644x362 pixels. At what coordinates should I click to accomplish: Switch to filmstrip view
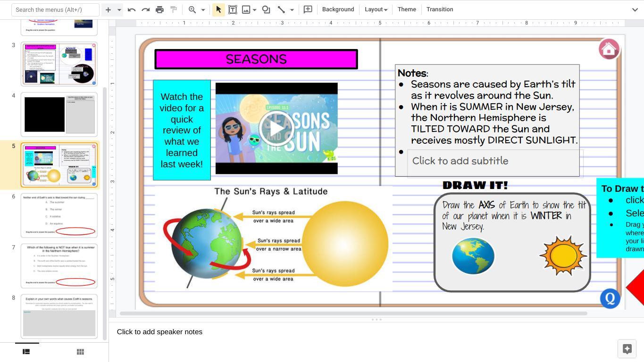(x=26, y=352)
